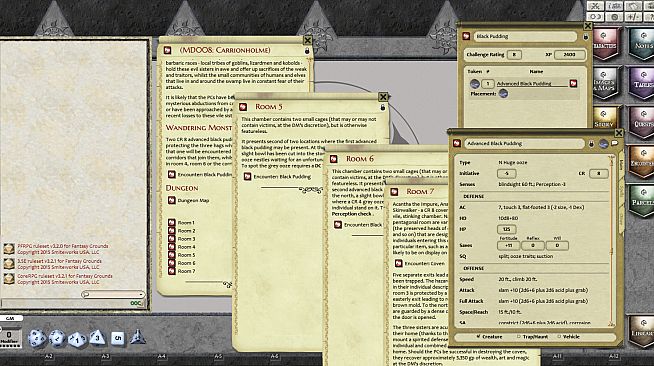The height and width of the screenshot is (366, 654).
Task: Roll the d4 pyramid die
Action: coord(137,337)
